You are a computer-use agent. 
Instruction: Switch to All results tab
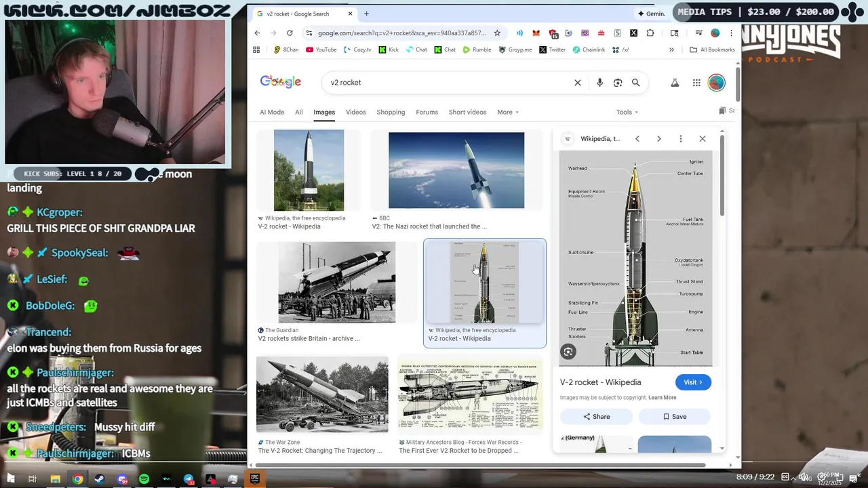tap(298, 112)
